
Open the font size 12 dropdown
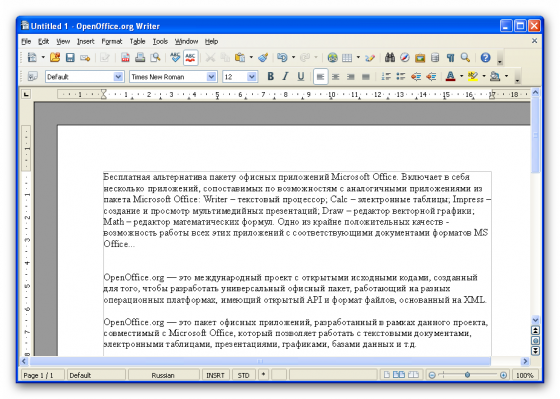point(251,77)
